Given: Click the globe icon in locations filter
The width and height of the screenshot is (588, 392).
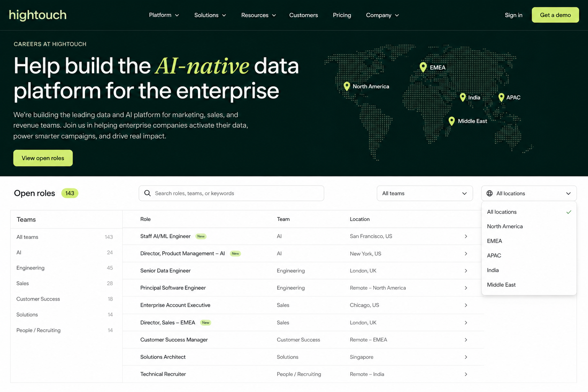Looking at the screenshot, I should click(490, 193).
